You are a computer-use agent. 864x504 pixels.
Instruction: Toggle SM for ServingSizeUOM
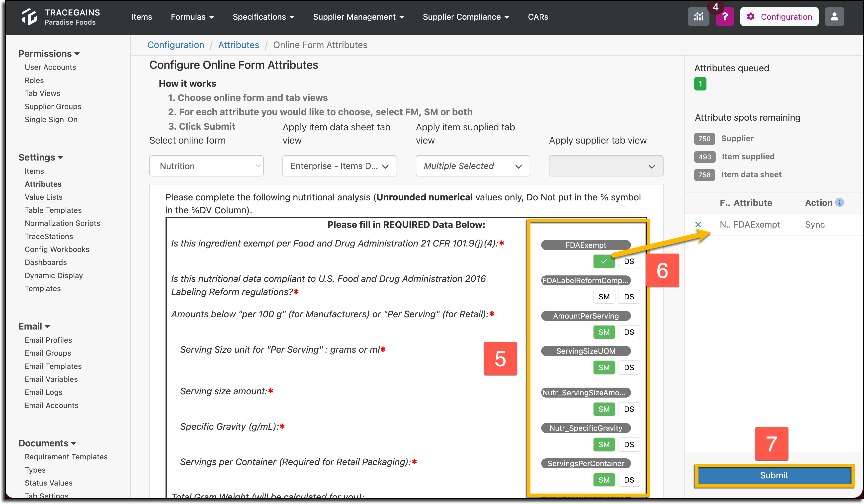[604, 367]
